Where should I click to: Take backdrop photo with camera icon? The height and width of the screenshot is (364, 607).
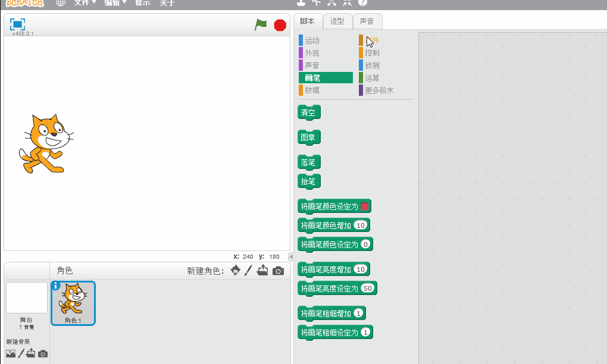[x=43, y=353]
